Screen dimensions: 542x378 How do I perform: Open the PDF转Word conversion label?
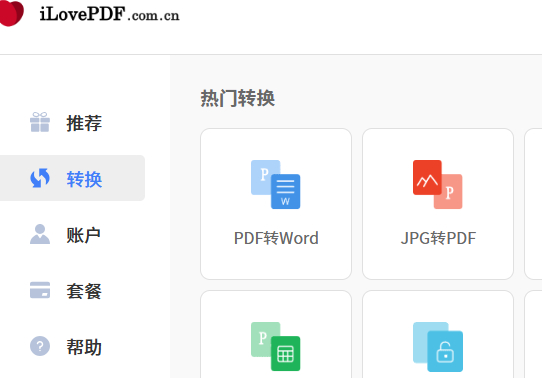276,238
